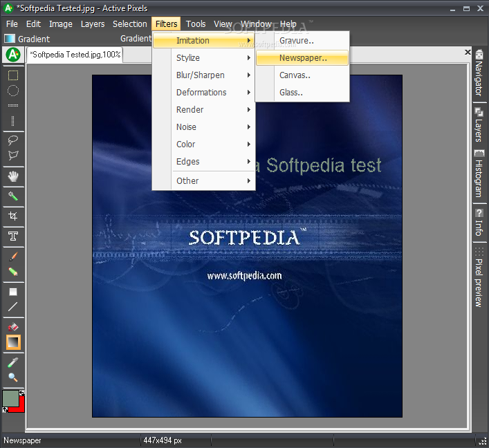This screenshot has height=448, width=489.
Task: Open the View menu
Action: tap(223, 24)
